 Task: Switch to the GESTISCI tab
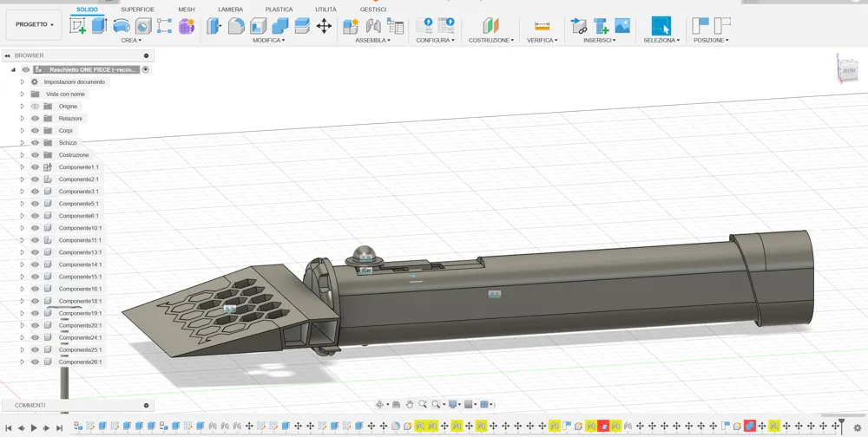[x=373, y=10]
